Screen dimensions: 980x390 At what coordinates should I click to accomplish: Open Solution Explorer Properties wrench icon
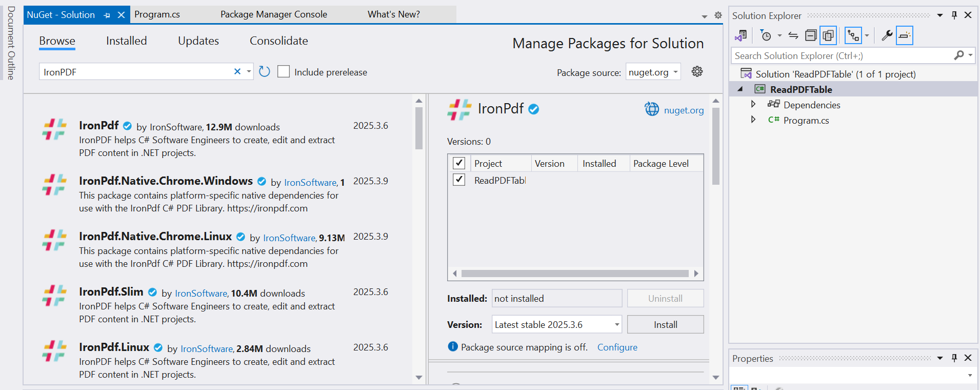[887, 35]
